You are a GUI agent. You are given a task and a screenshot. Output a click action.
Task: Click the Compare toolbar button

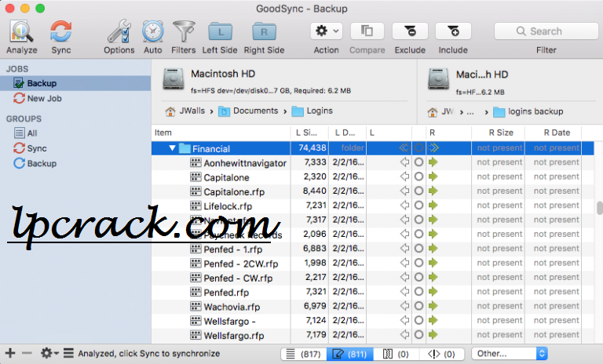[x=367, y=31]
